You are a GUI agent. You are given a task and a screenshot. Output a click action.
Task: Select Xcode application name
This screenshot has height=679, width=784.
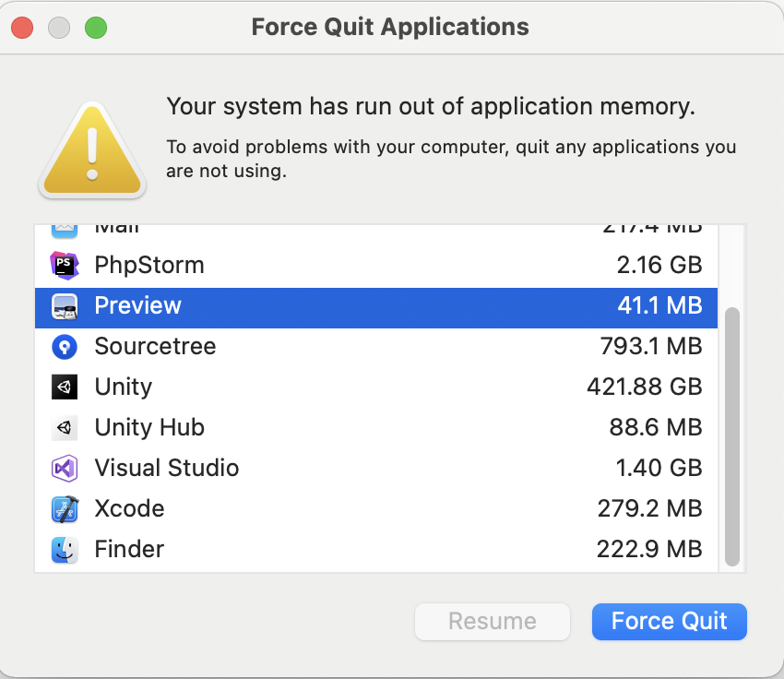[x=129, y=509]
